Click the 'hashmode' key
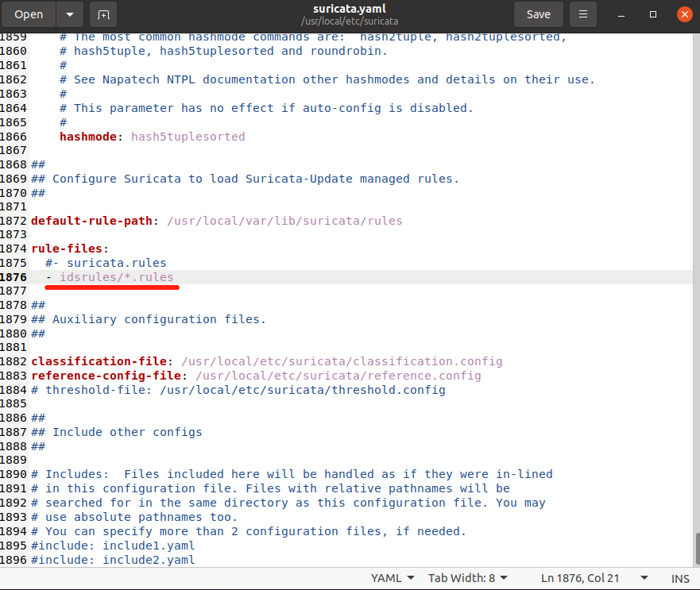Image resolution: width=700 pixels, height=590 pixels. [88, 137]
